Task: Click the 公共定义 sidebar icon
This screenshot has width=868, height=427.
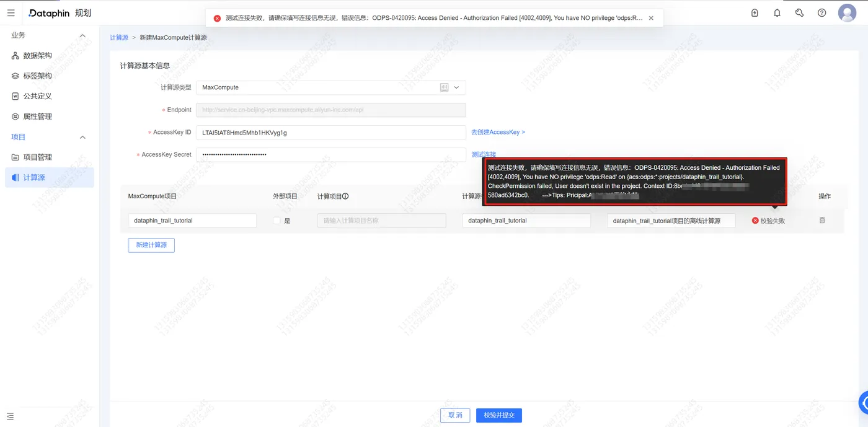Action: pyautogui.click(x=15, y=96)
